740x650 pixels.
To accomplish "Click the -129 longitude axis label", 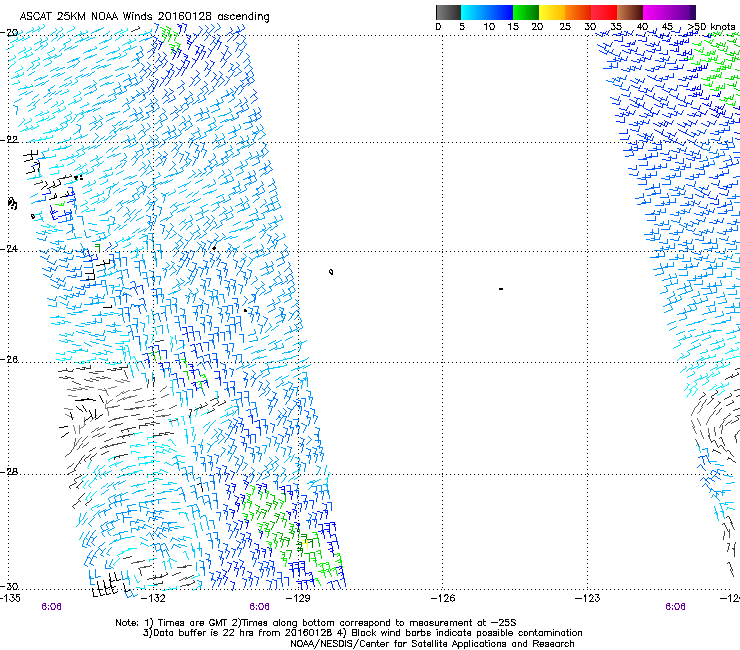I will click(298, 598).
